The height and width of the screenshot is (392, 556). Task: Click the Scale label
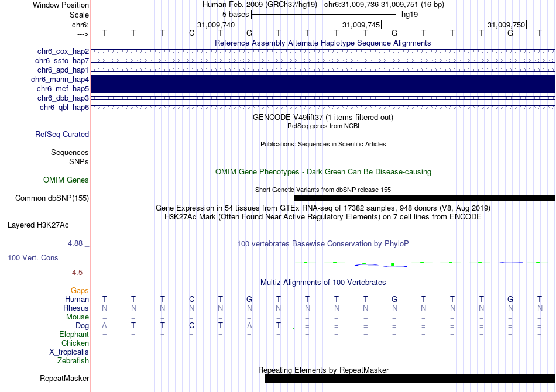coord(80,15)
